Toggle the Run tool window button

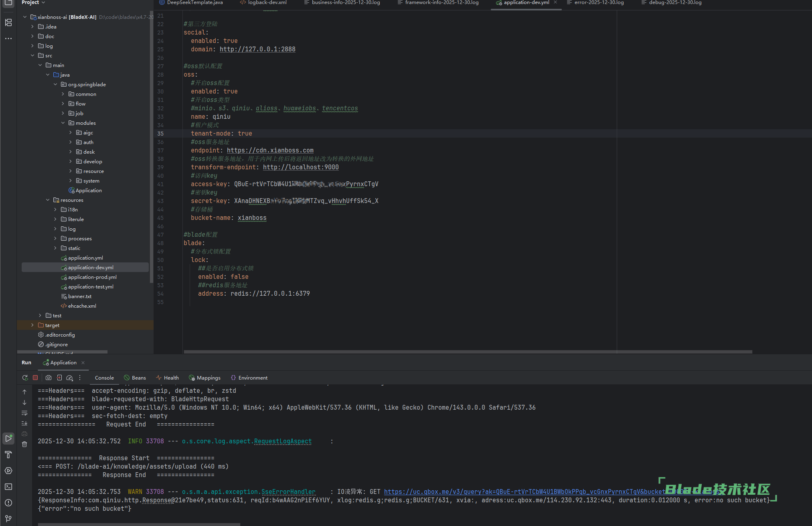pyautogui.click(x=8, y=439)
